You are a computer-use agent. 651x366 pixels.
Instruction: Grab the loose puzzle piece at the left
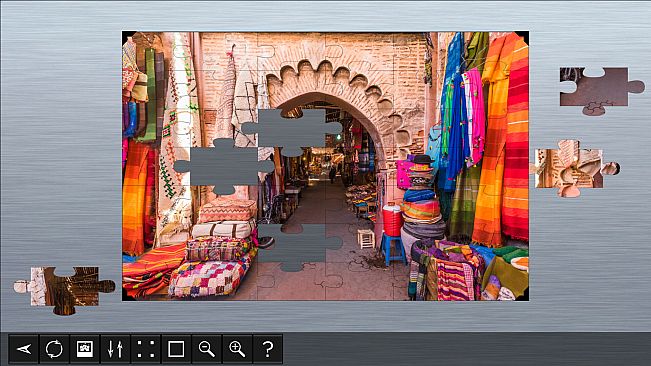point(64,290)
